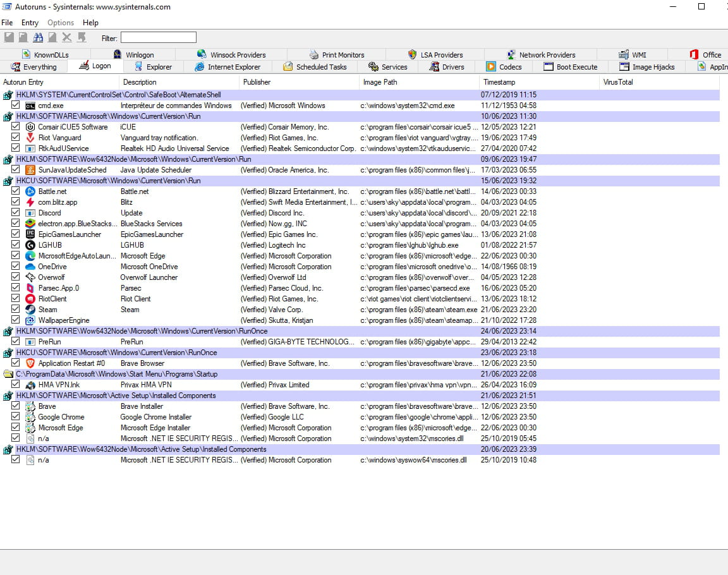The image size is (728, 575).
Task: Switch to the Scheduled Tasks tab
Action: 315,67
